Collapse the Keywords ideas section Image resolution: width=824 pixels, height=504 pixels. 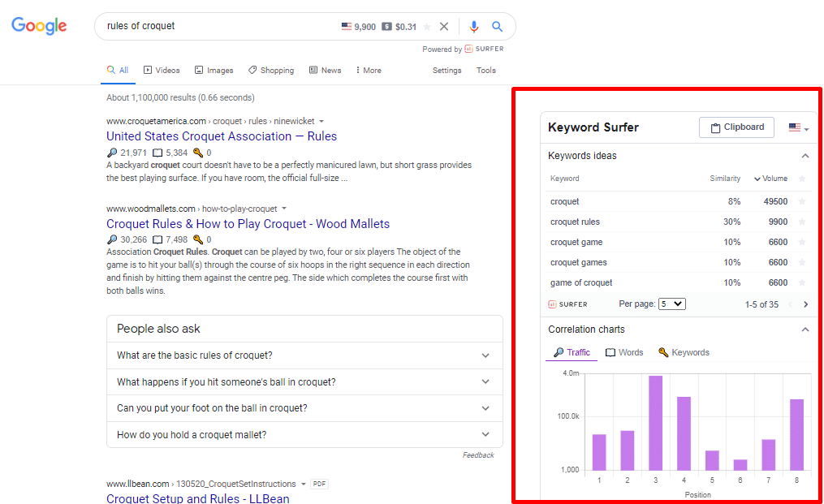tap(805, 156)
